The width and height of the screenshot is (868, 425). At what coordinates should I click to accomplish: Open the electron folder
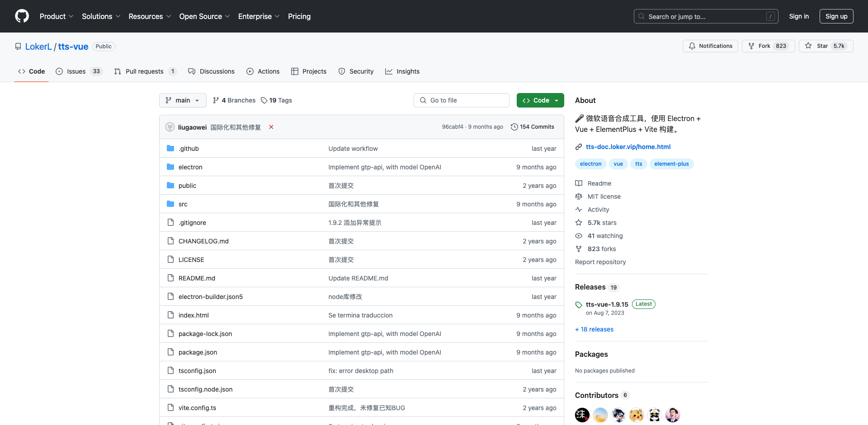pyautogui.click(x=190, y=167)
